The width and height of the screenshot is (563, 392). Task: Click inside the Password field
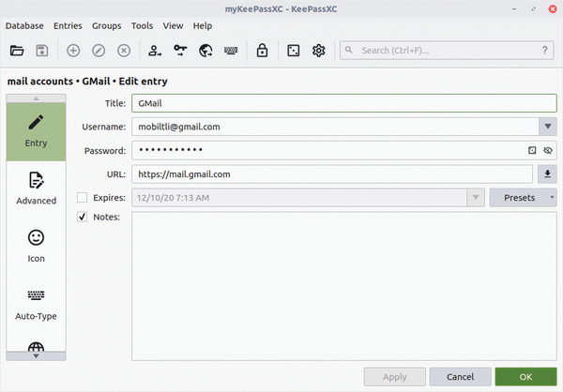(344, 150)
